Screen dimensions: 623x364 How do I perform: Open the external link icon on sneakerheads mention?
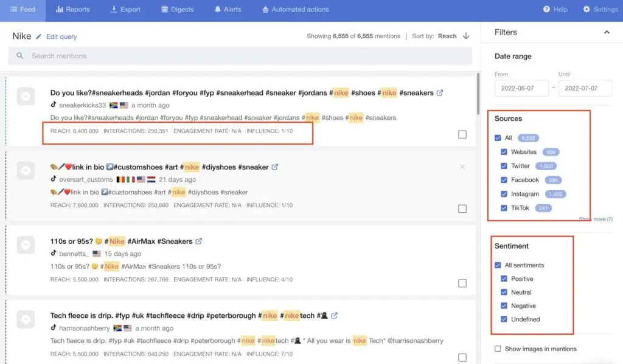pos(439,92)
